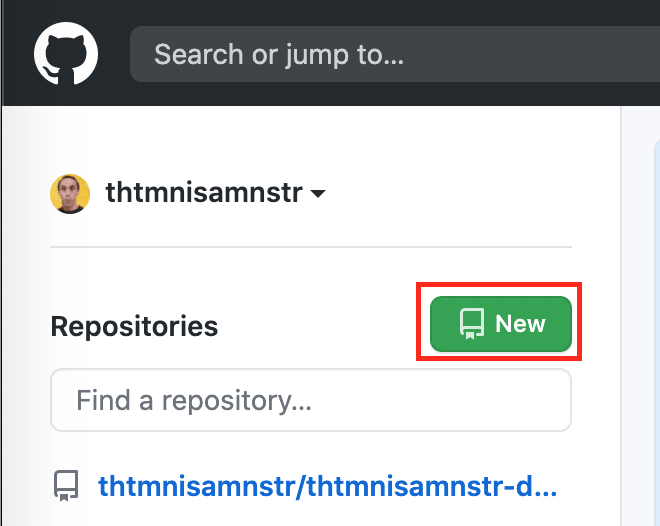Click the Repositories section heading
This screenshot has width=660, height=526.
134,326
